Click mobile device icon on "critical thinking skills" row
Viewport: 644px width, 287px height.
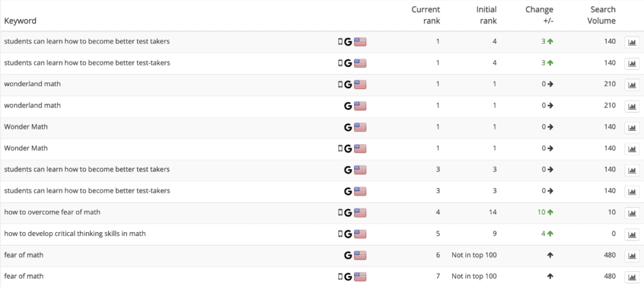pos(341,234)
